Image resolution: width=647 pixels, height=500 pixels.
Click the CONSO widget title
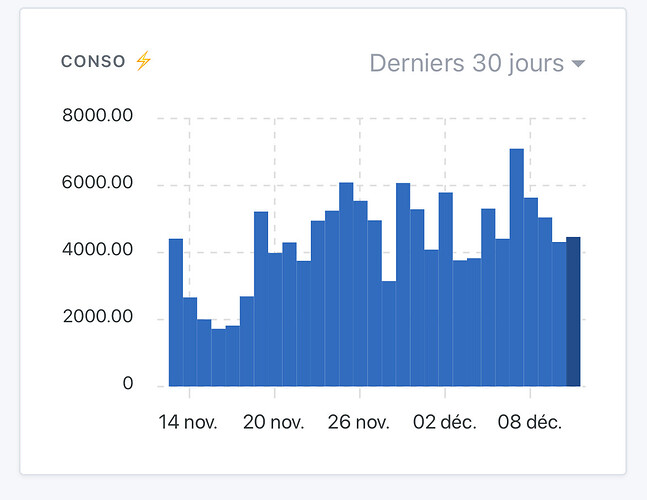92,62
